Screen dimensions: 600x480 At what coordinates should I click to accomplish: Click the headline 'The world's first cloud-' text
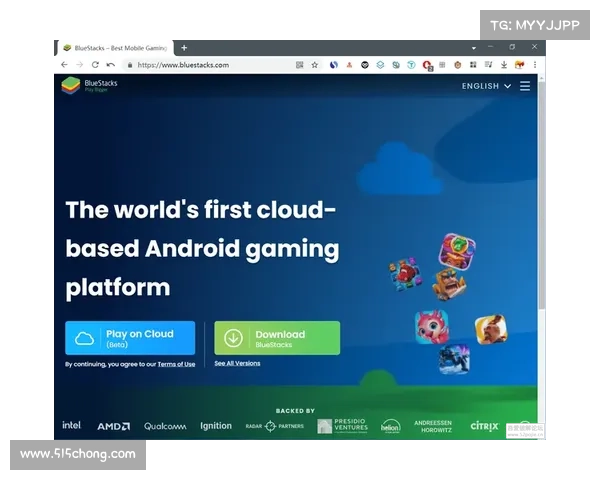coord(201,210)
